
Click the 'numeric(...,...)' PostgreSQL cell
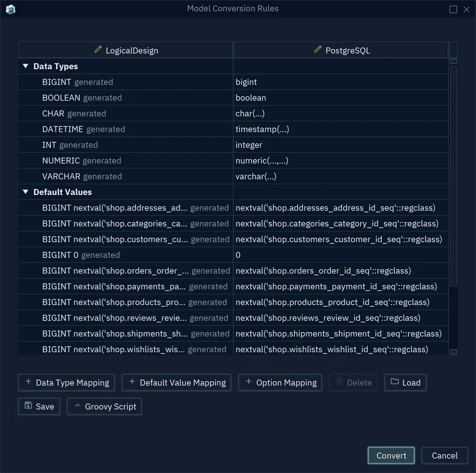pyautogui.click(x=341, y=160)
